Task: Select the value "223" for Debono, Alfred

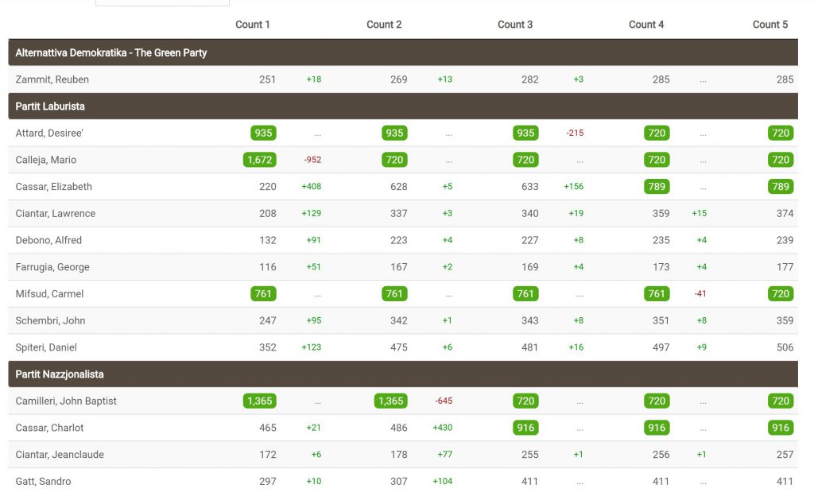Action: tap(399, 240)
